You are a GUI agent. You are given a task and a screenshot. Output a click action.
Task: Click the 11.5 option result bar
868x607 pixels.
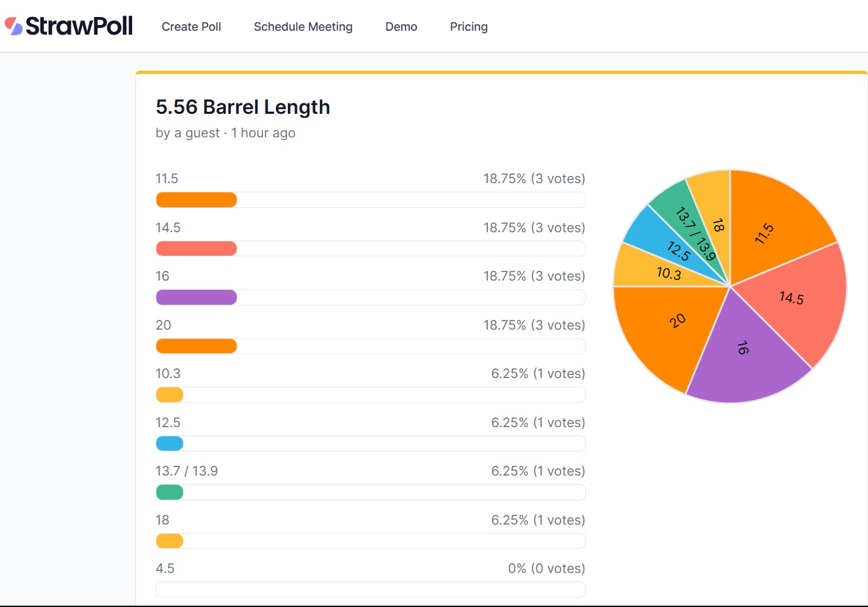pyautogui.click(x=370, y=199)
